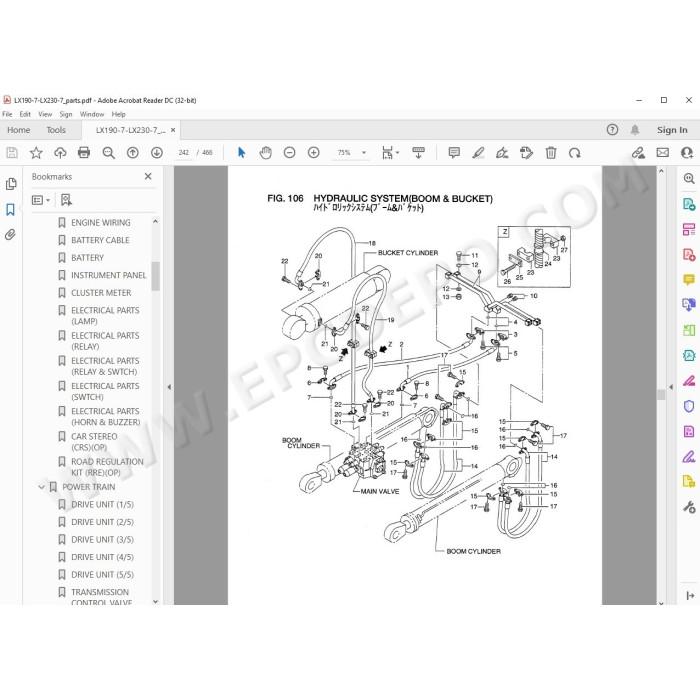The height and width of the screenshot is (700, 700).
Task: Open the find text magnifier
Action: click(x=108, y=153)
